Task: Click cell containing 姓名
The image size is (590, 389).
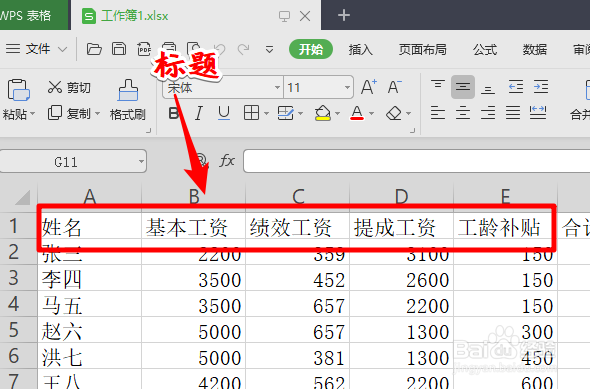Action: pos(90,227)
